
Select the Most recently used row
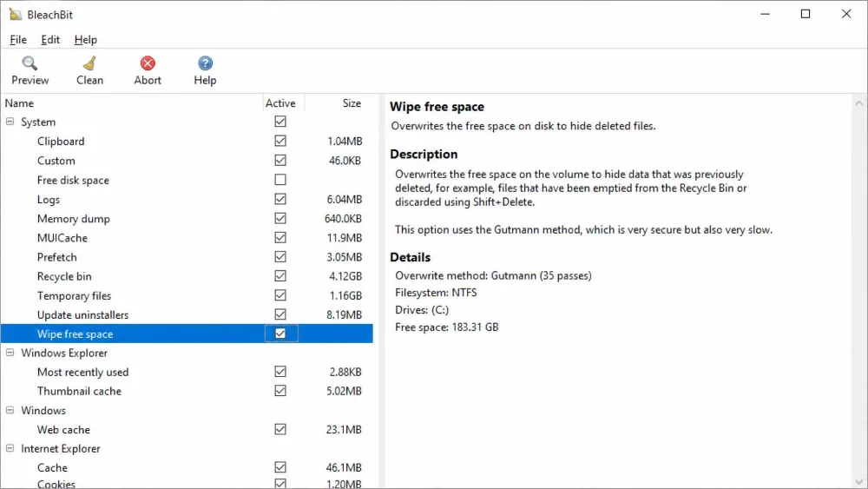point(187,372)
